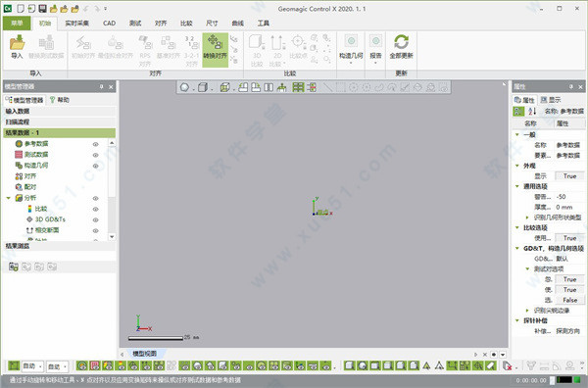This screenshot has width=588, height=388.
Task: Click the 全部更新 update all icon
Action: pyautogui.click(x=401, y=42)
